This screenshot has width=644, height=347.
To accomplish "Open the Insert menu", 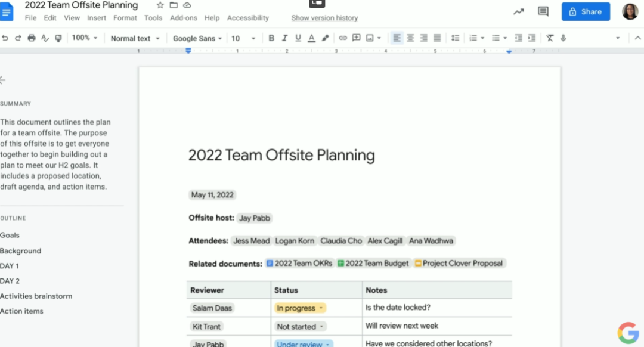I will pyautogui.click(x=97, y=18).
